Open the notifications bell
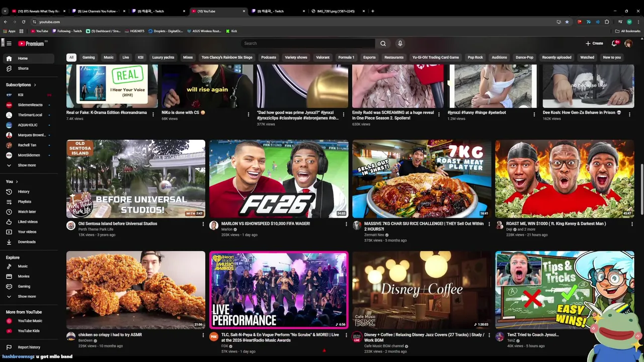644x362 pixels. pos(615,43)
